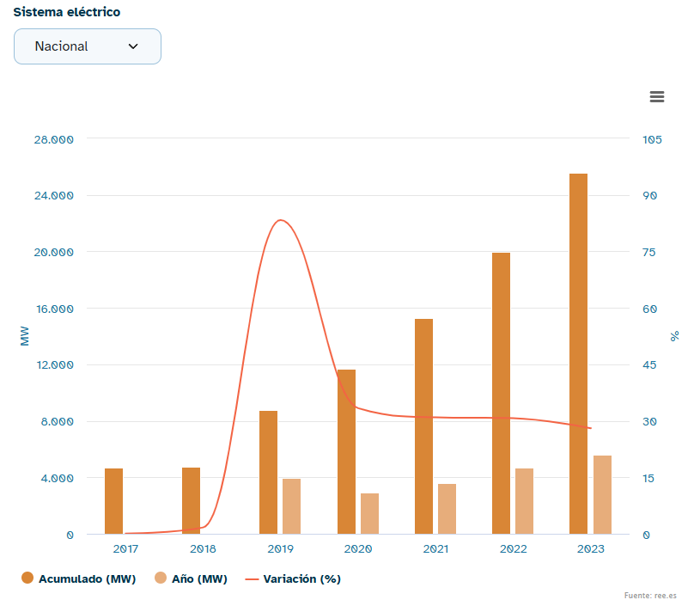Click the dark orange Acumulado legend circle
This screenshot has width=700, height=612.
(27, 578)
